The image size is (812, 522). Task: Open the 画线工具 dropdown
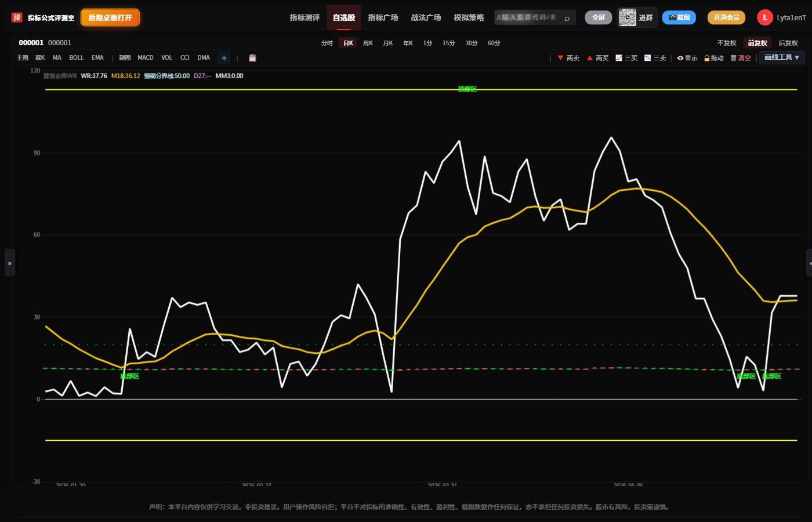[782, 57]
